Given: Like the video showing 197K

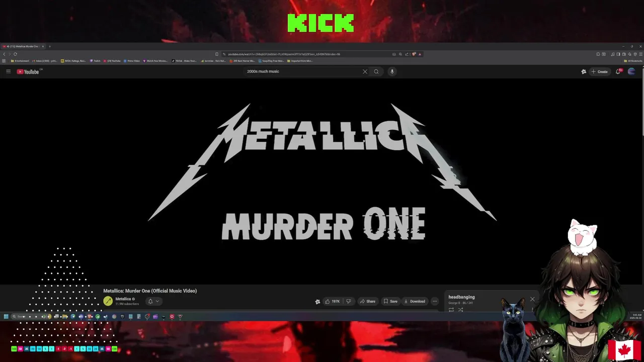Looking at the screenshot, I should (x=332, y=301).
